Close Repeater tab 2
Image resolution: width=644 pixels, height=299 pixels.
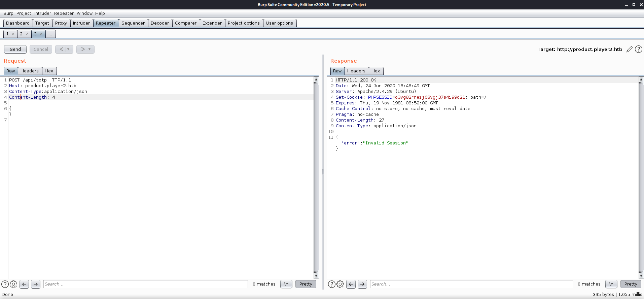tap(27, 34)
